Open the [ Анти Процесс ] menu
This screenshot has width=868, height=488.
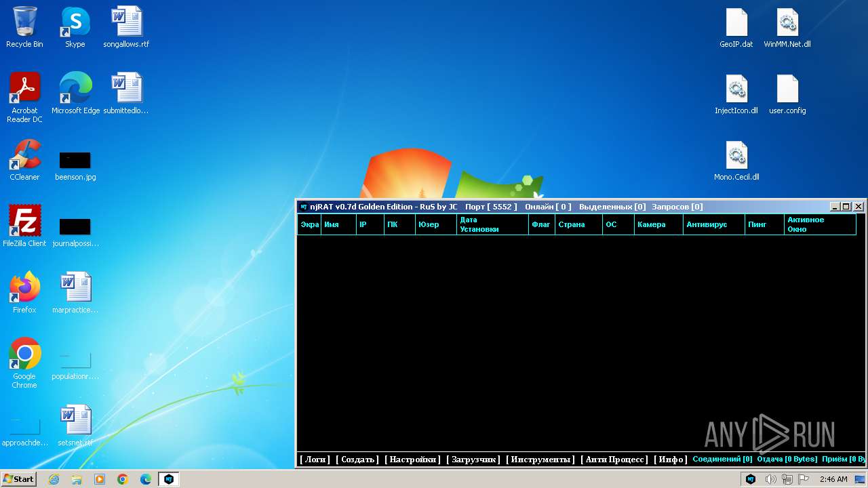(614, 460)
